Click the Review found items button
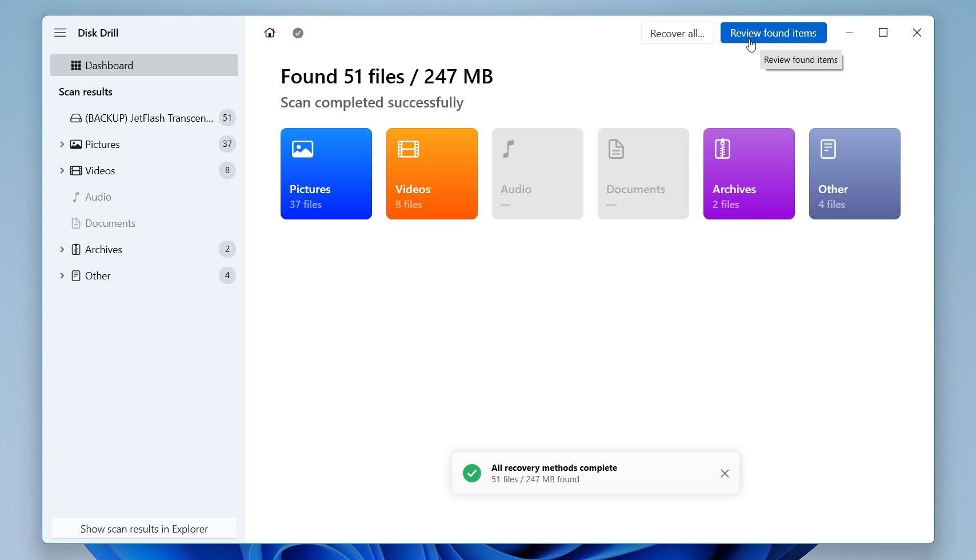Image resolution: width=976 pixels, height=560 pixels. (x=773, y=33)
